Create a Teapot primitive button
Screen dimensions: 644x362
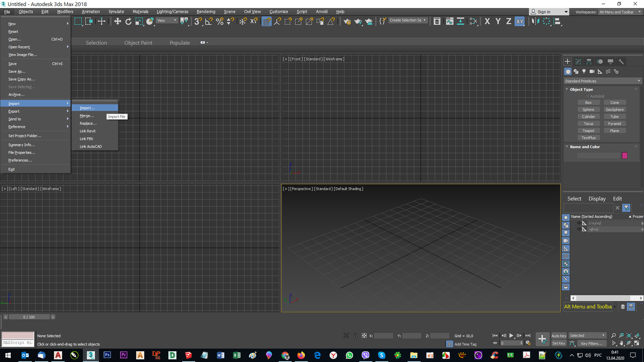588,130
